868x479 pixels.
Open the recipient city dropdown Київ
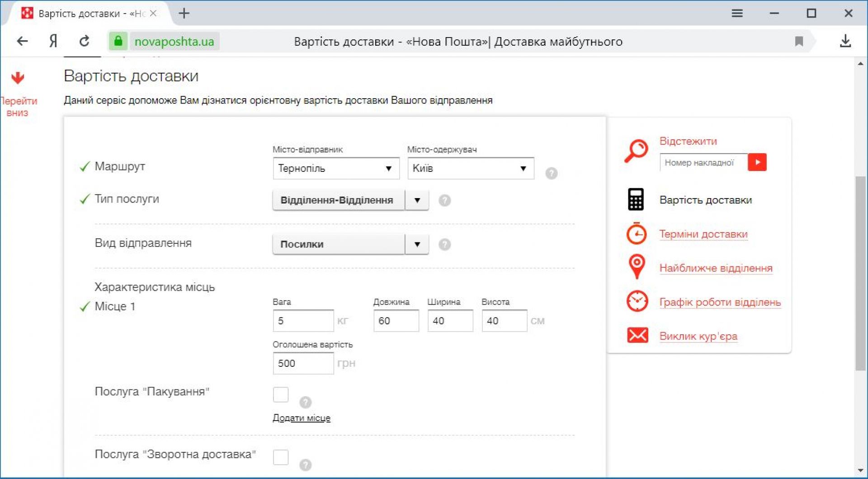tap(470, 169)
